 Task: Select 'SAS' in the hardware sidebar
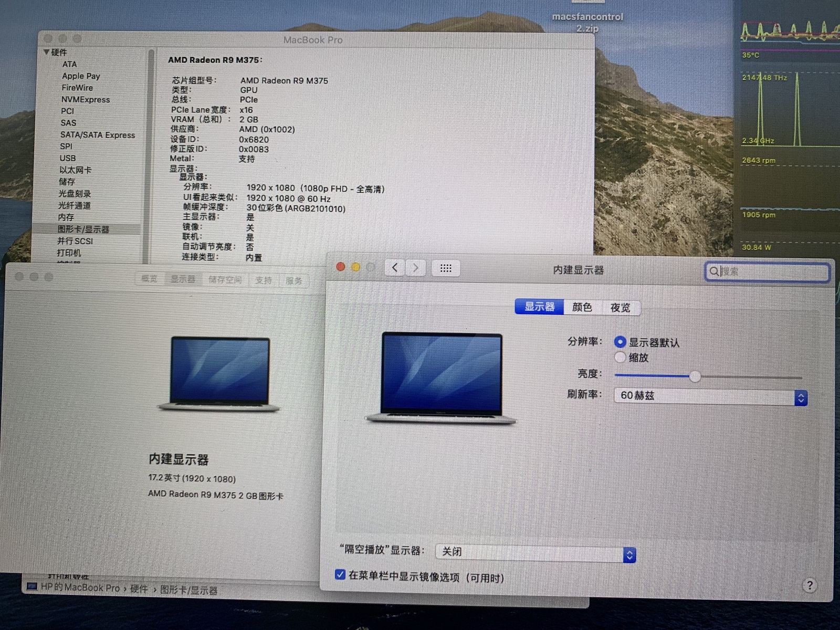tap(68, 123)
